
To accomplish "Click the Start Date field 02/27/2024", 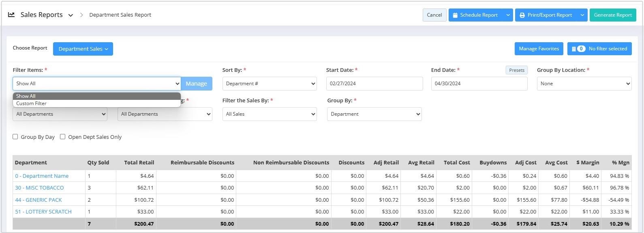I will 374,84.
